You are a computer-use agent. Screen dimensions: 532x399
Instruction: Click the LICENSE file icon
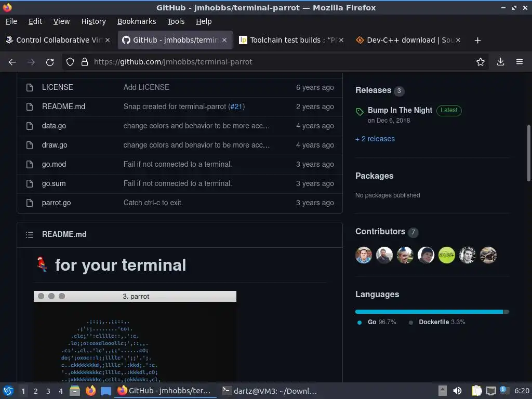pos(30,87)
